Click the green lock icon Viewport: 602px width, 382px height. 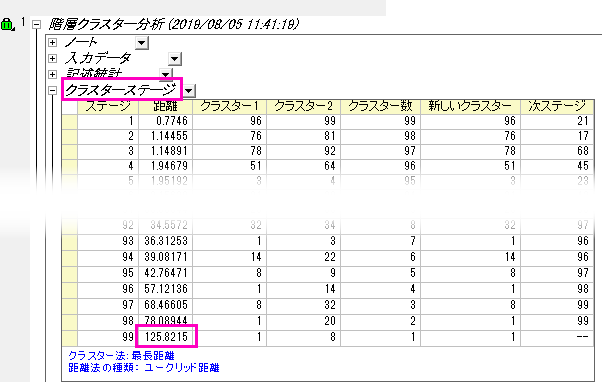pos(7,25)
